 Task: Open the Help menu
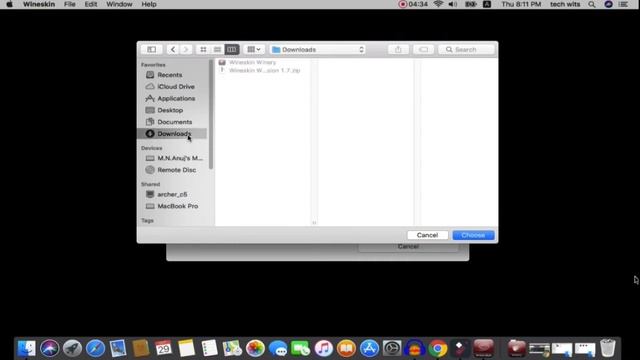click(x=149, y=4)
